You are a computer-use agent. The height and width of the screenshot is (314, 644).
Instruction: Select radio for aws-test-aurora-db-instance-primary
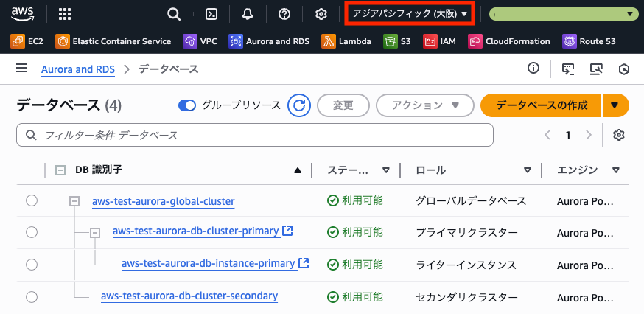32,265
